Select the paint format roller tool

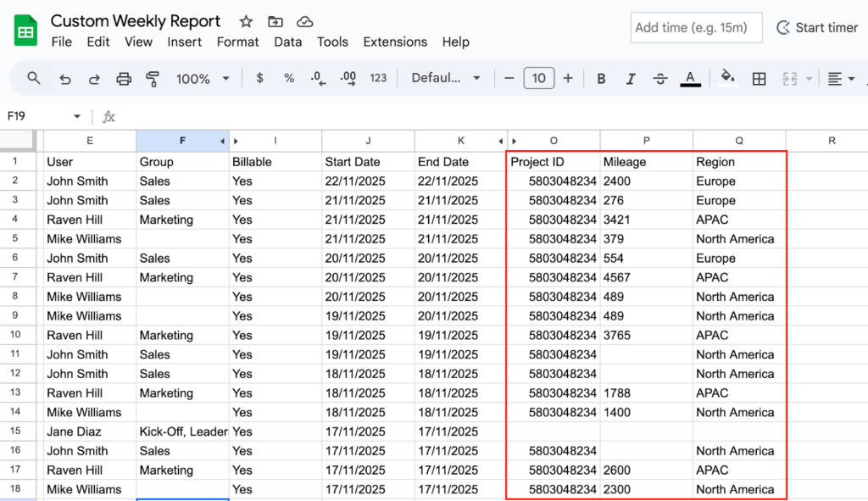[x=153, y=79]
